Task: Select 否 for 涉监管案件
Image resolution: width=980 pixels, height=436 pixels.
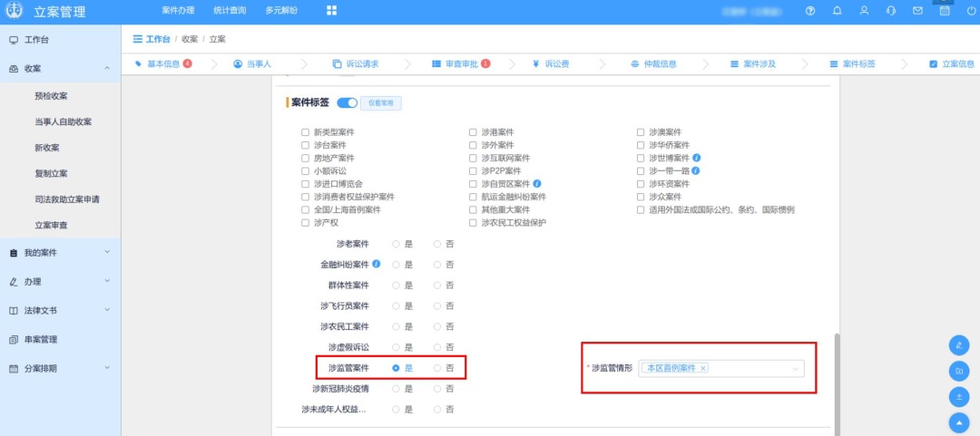Action: pyautogui.click(x=437, y=368)
